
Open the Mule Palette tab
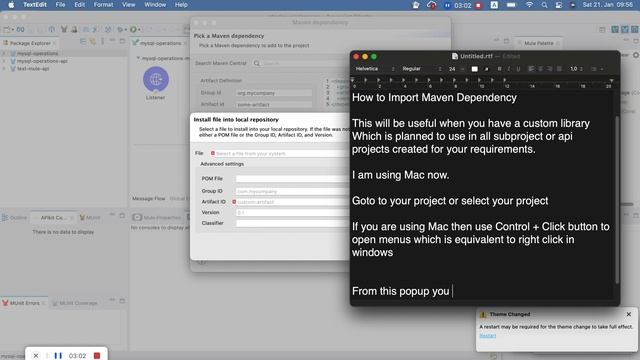coord(539,43)
